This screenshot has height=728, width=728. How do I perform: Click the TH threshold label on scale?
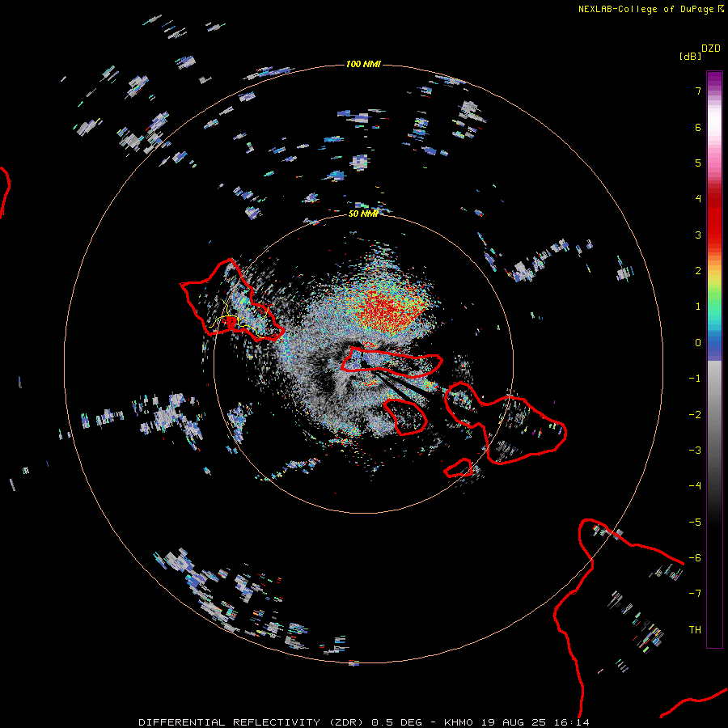(x=695, y=630)
